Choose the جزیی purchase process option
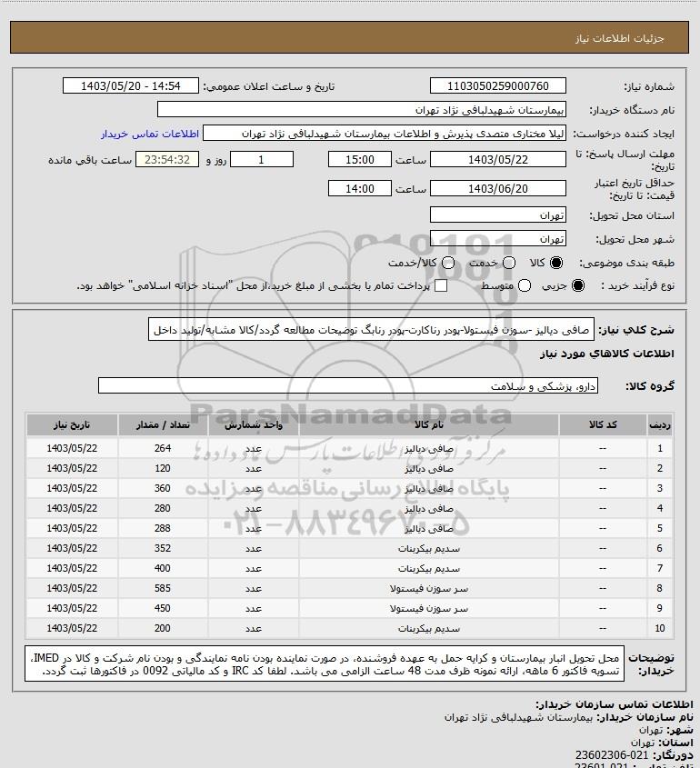 (578, 285)
